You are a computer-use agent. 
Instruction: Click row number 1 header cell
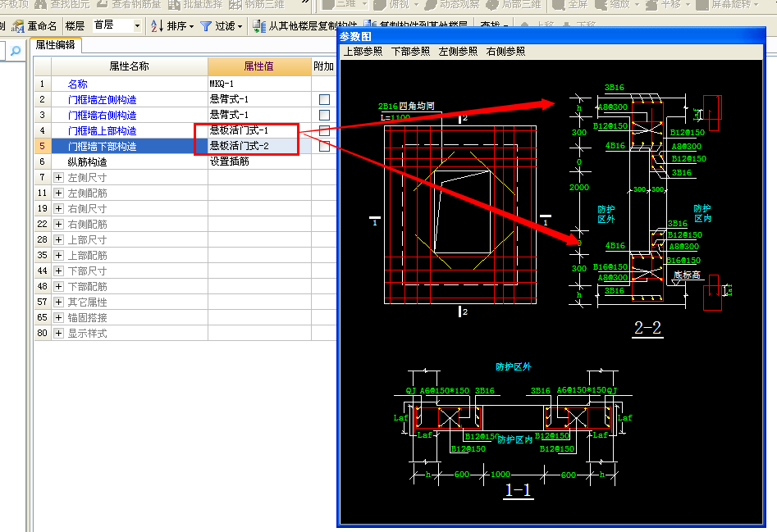pyautogui.click(x=42, y=84)
